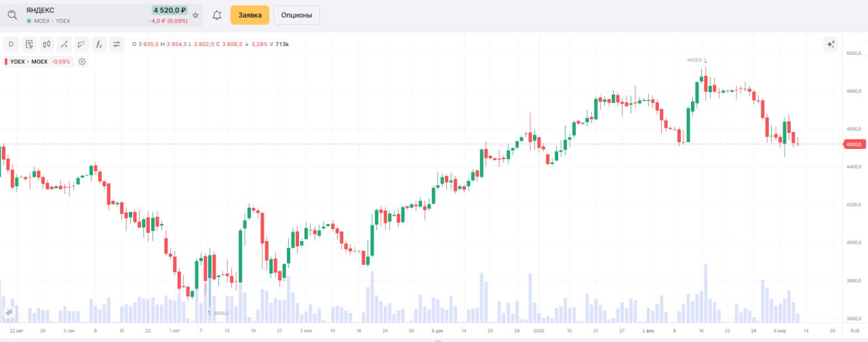Viewport: 868px width, 342px height.
Task: Click the search magnifier icon
Action: coord(12,15)
